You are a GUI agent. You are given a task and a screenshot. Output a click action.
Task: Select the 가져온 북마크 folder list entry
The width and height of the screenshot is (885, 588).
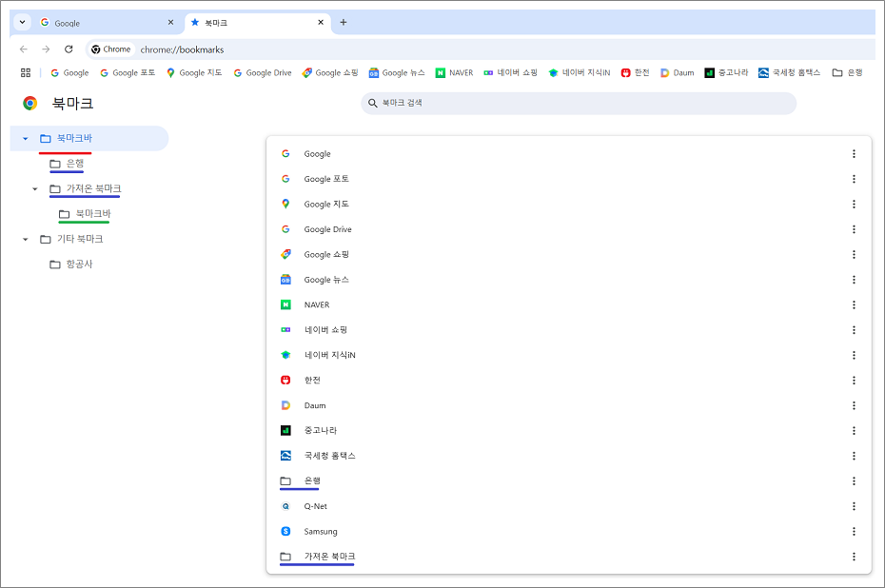click(569, 557)
